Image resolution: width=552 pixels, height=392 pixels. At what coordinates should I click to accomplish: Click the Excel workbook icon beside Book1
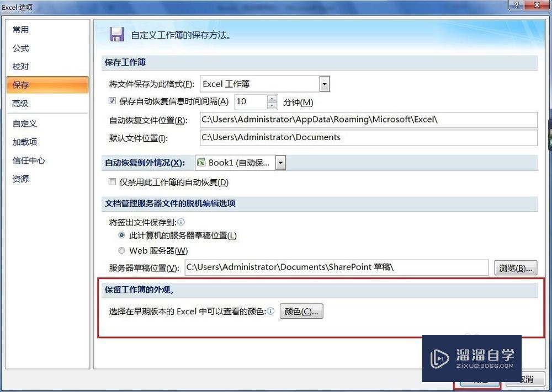[200, 162]
